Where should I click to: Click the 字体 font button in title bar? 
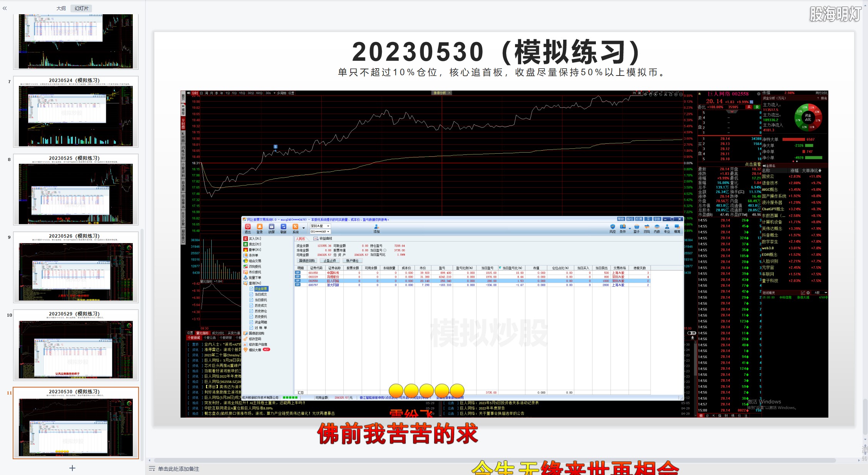(x=657, y=219)
